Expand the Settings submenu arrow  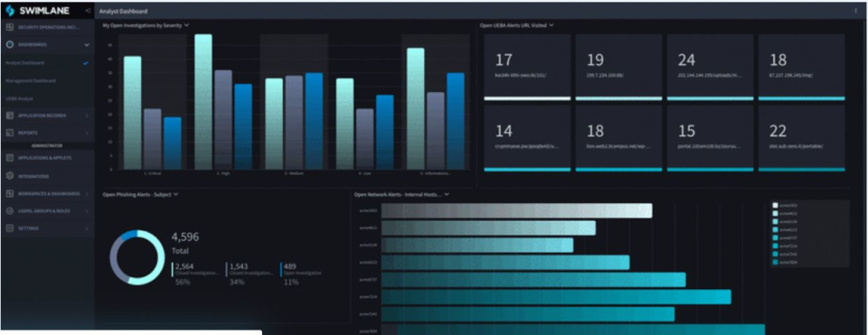[x=87, y=228]
